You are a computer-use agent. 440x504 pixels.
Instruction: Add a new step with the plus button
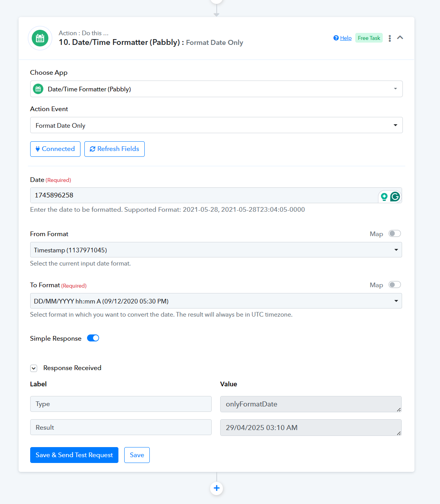pyautogui.click(x=217, y=488)
